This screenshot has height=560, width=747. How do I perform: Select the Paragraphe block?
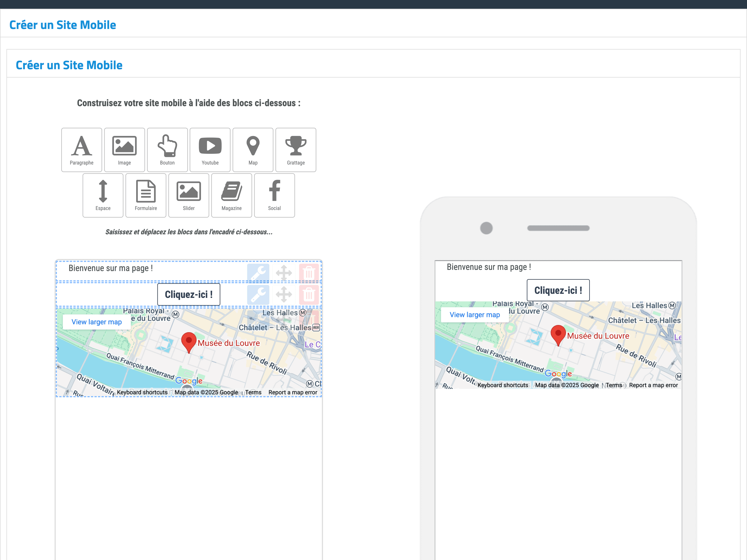81,150
